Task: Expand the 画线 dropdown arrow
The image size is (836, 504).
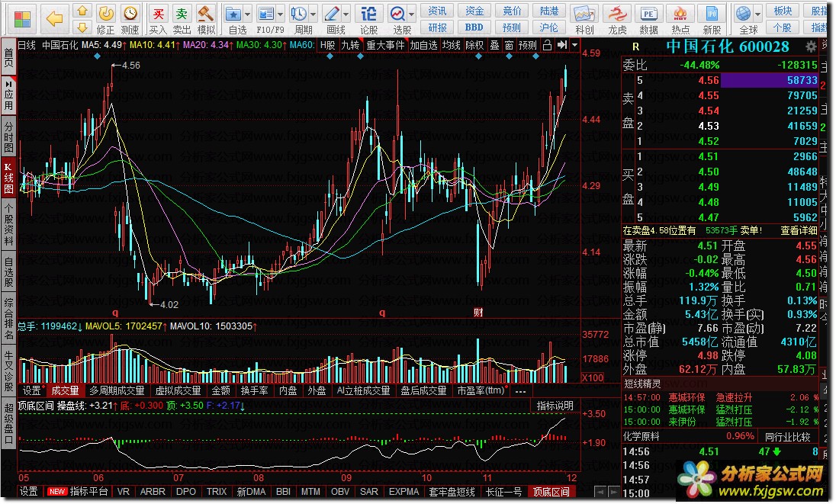Action: click(346, 14)
